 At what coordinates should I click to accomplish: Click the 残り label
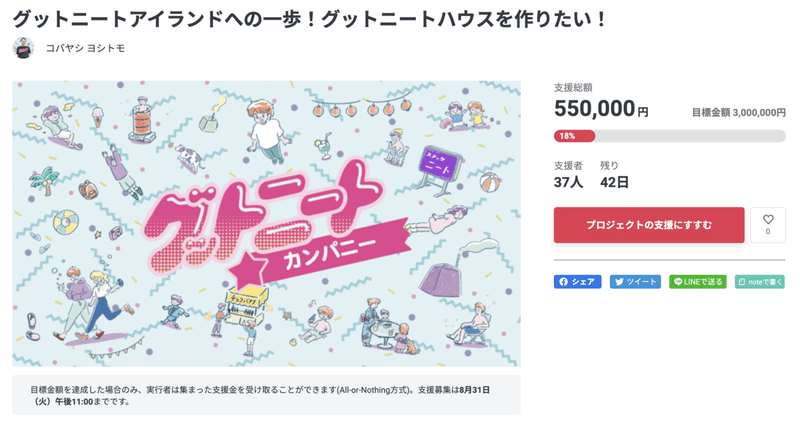click(x=609, y=164)
